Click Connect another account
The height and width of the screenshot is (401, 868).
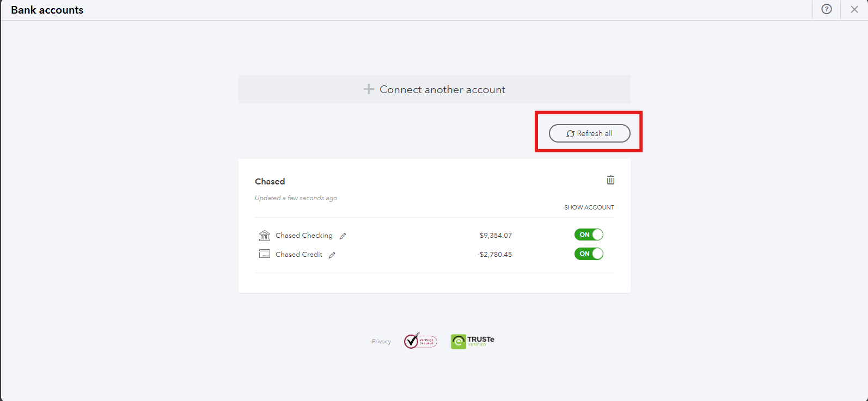(435, 89)
